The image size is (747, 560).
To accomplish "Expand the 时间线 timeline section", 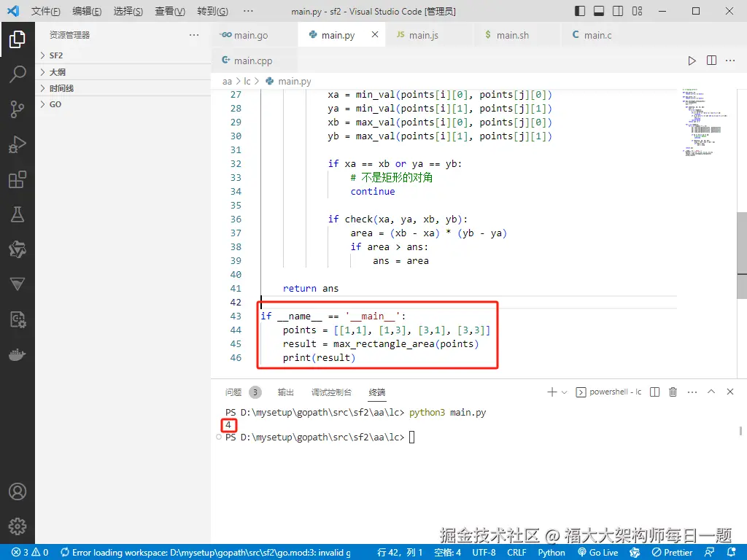I will 123,88.
